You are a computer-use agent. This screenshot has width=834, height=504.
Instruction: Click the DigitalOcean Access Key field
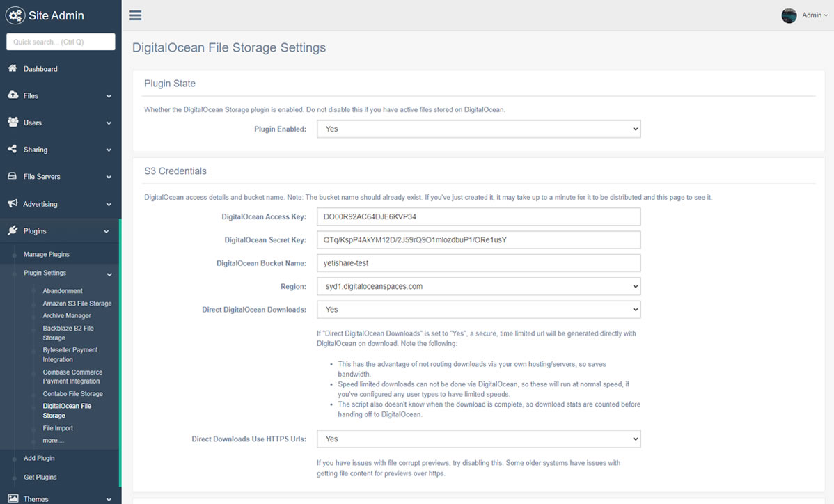479,217
